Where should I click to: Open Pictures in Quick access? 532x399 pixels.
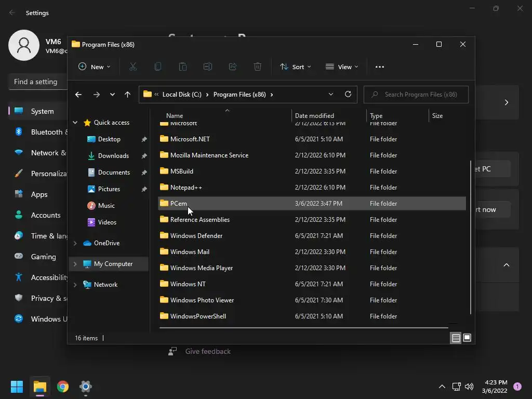[109, 189]
